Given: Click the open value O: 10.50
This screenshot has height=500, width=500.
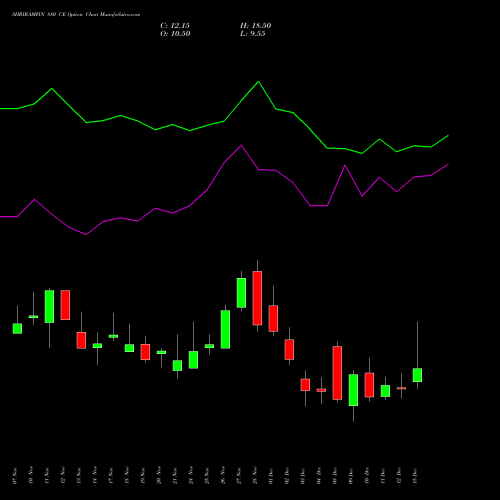Looking at the screenshot, I should [175, 34].
